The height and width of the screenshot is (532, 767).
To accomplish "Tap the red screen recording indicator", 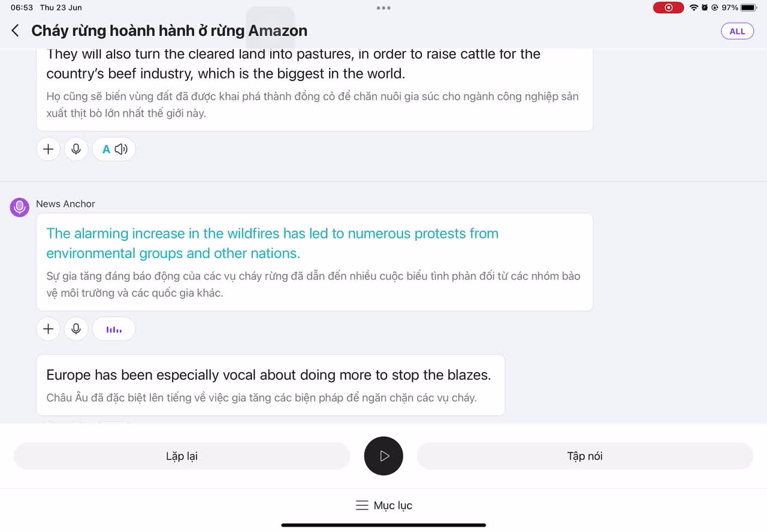I will point(668,8).
